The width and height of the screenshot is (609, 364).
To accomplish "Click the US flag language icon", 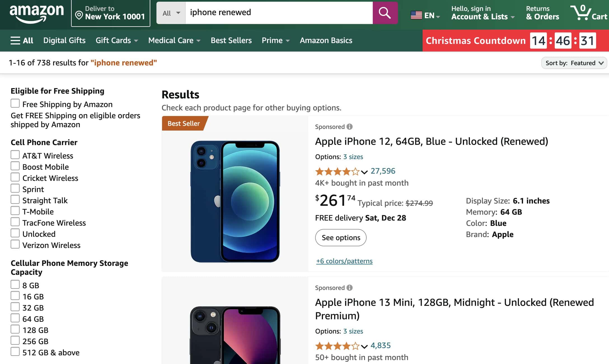I will 416,15.
